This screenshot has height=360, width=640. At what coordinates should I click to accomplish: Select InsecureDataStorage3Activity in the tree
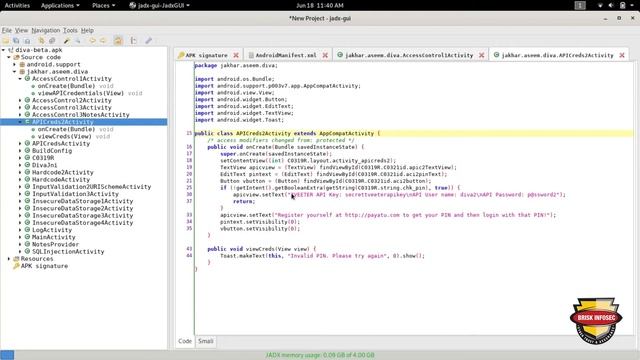pyautogui.click(x=82, y=215)
